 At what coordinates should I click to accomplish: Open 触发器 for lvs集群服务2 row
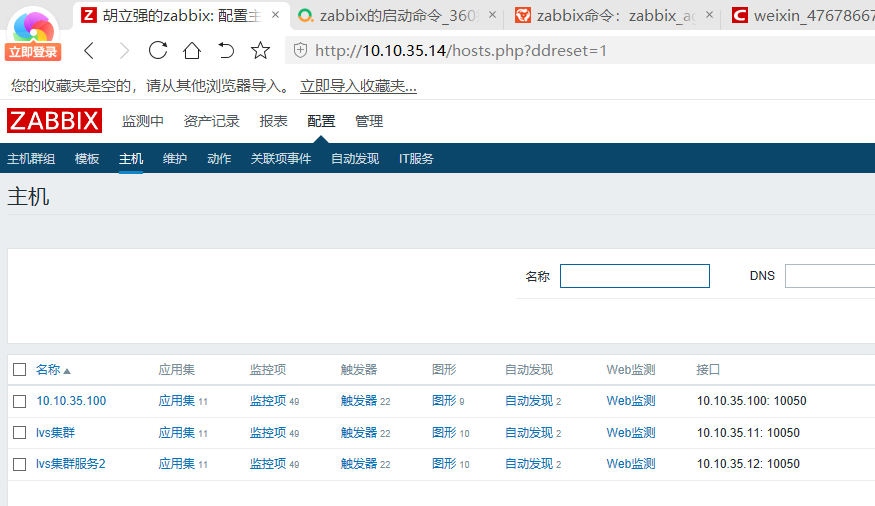click(359, 464)
